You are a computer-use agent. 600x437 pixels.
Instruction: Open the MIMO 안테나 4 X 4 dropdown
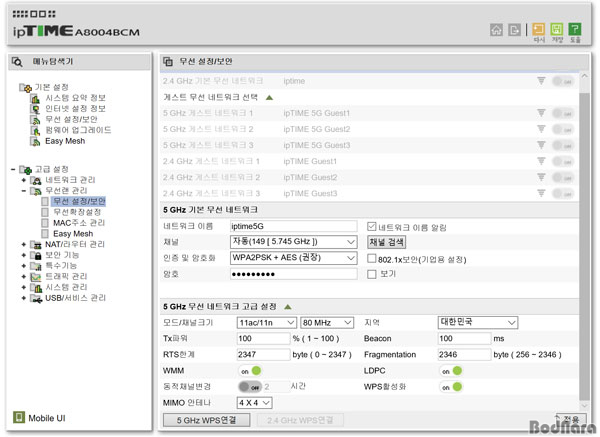click(254, 403)
